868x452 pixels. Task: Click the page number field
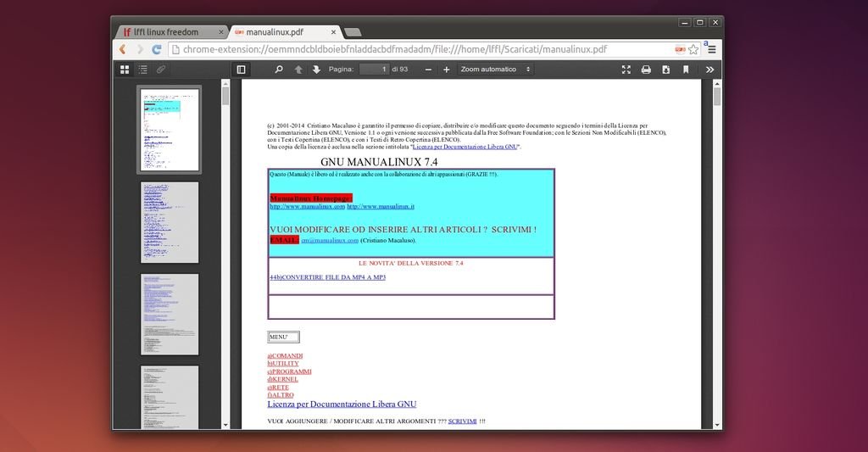374,70
